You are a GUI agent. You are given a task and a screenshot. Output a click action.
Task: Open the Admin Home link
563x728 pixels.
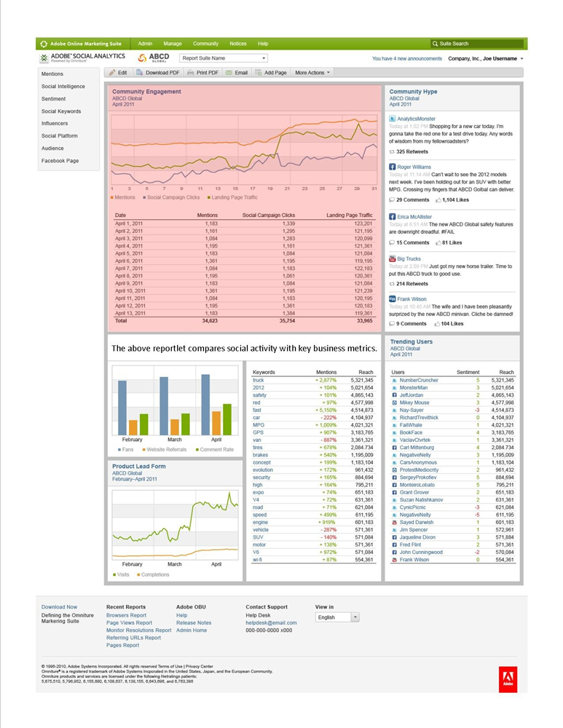pos(192,630)
